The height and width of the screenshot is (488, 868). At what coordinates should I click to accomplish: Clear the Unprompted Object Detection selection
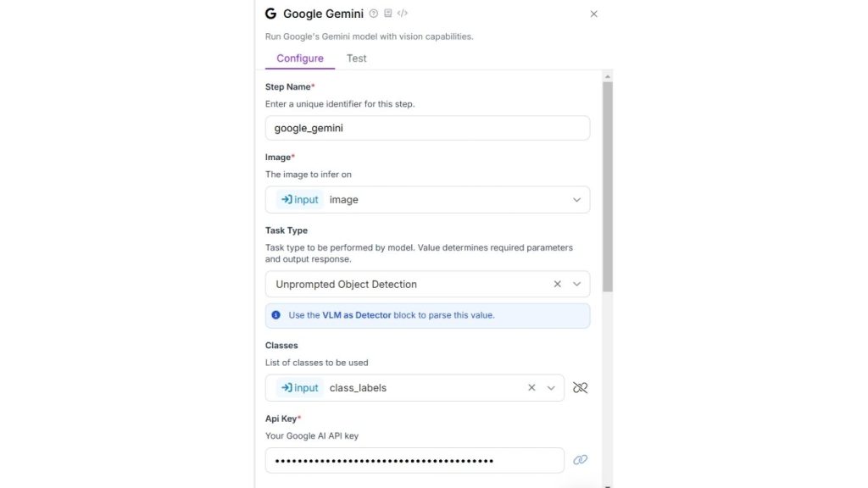pos(557,284)
